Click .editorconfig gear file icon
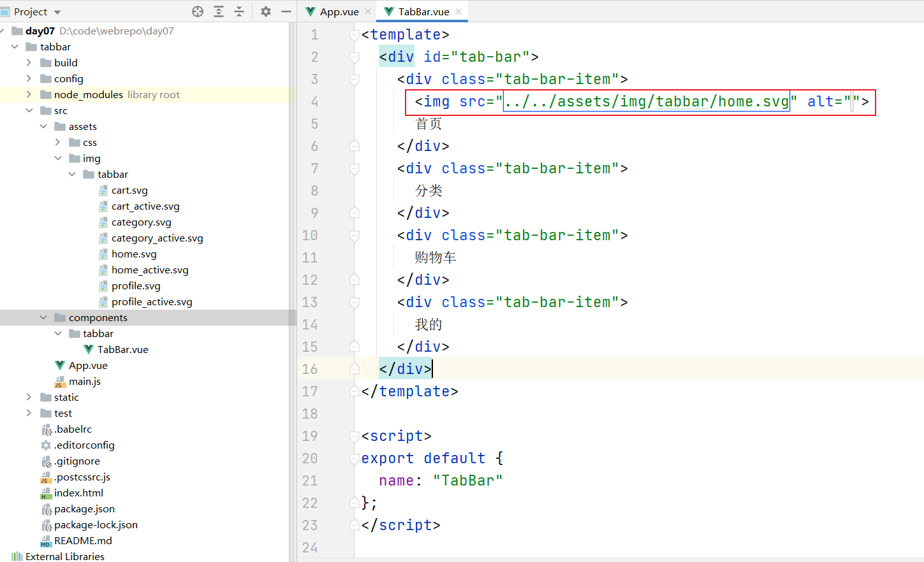 coord(46,445)
